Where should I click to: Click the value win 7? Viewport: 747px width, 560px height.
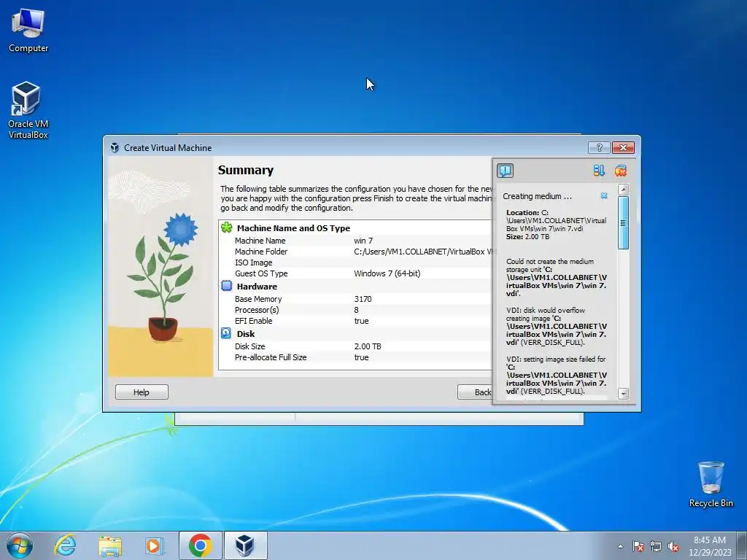[363, 241]
